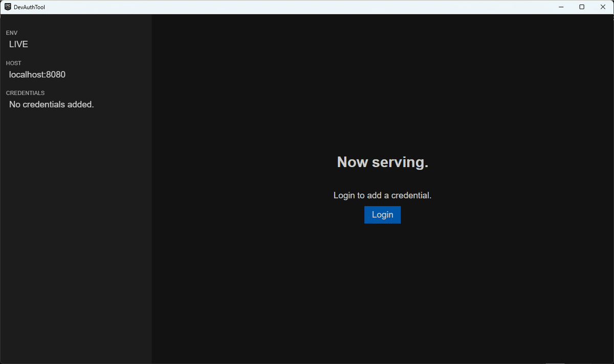
Task: Click the 'Now serving.' heading
Action: (382, 162)
